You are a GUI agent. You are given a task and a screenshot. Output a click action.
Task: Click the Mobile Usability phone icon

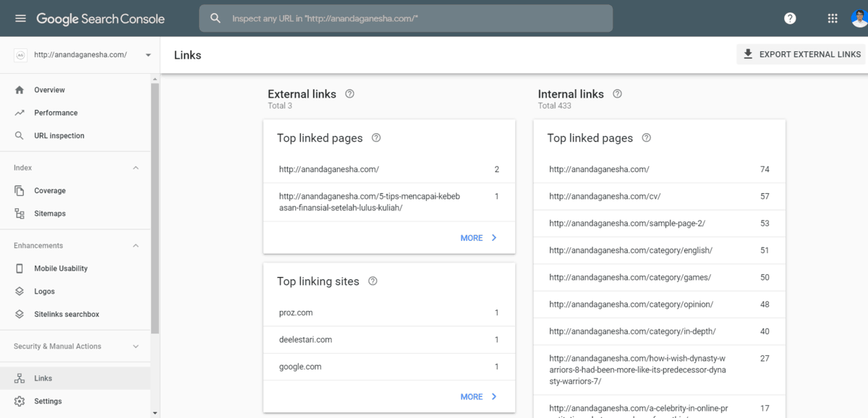pyautogui.click(x=20, y=268)
